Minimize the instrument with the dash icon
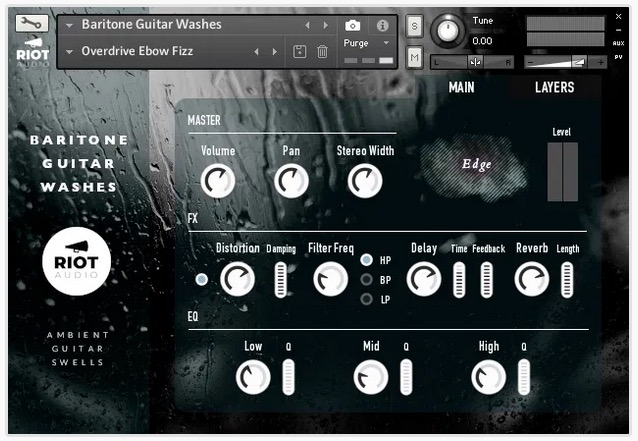 pos(618,30)
